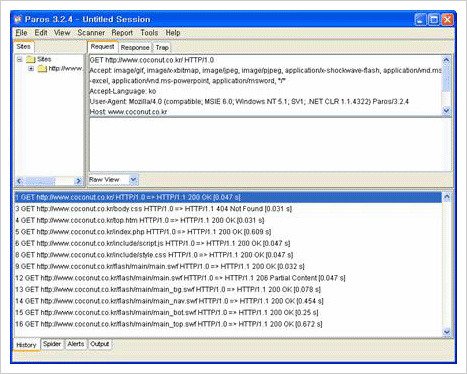Click Sites panel scroll left arrow

click(19, 181)
